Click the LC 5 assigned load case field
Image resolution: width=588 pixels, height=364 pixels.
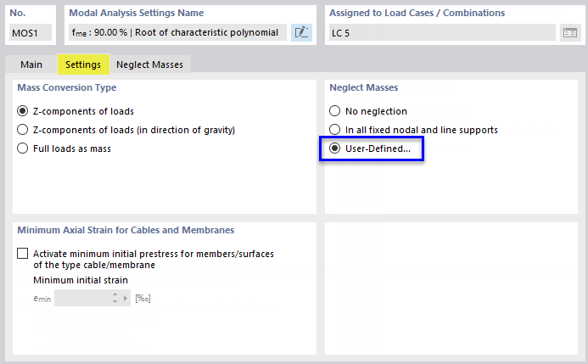(x=441, y=32)
